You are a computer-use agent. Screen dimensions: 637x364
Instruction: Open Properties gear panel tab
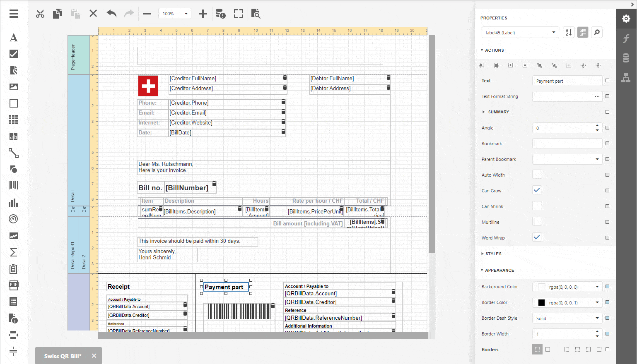[626, 19]
